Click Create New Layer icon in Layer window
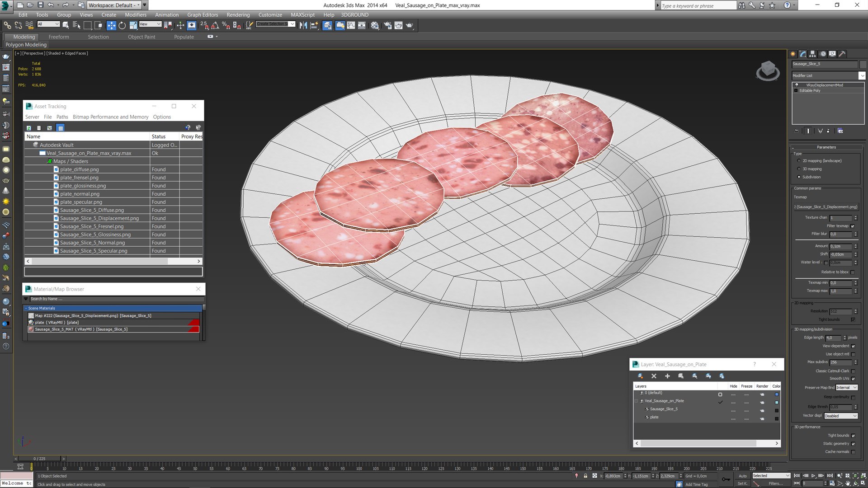Viewport: 868px width, 488px height. click(x=640, y=376)
